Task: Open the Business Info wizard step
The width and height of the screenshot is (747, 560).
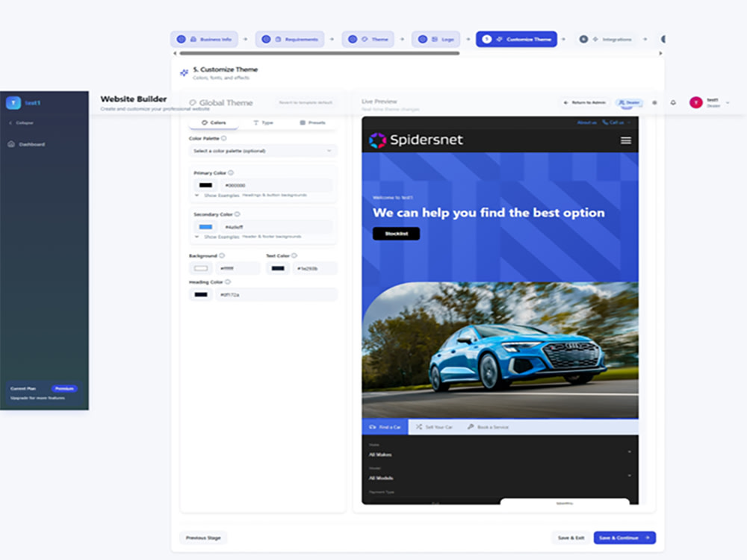Action: click(204, 39)
